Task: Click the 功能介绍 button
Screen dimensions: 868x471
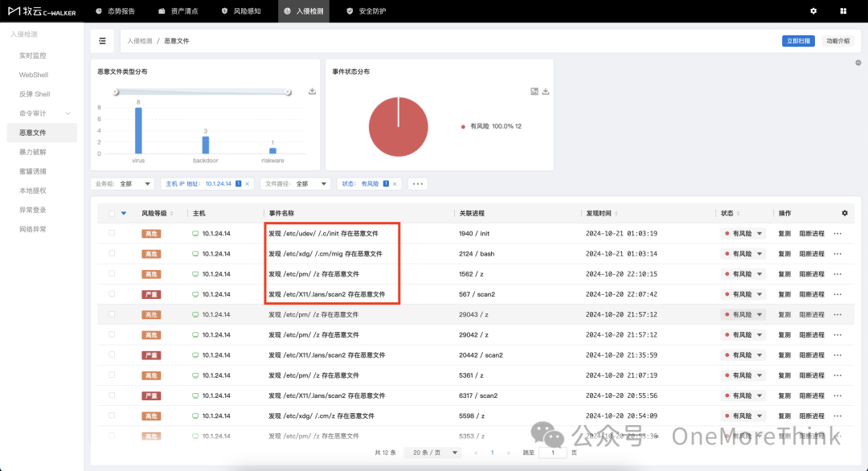Action: 838,41
